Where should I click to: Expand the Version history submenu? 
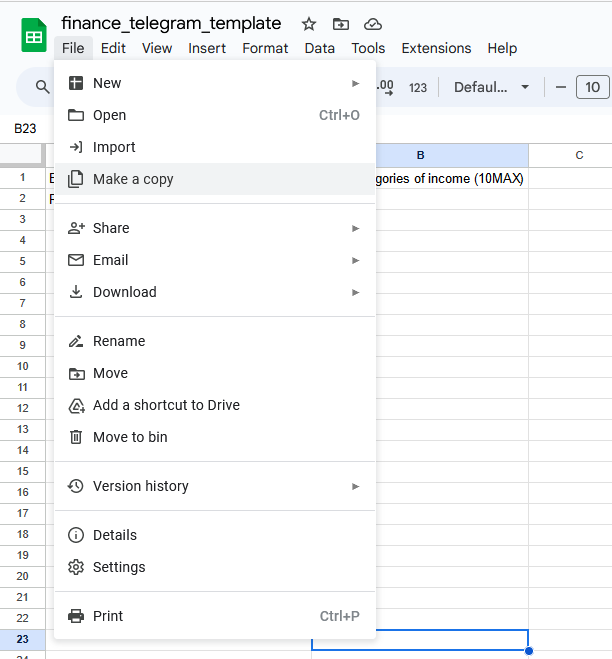click(215, 486)
